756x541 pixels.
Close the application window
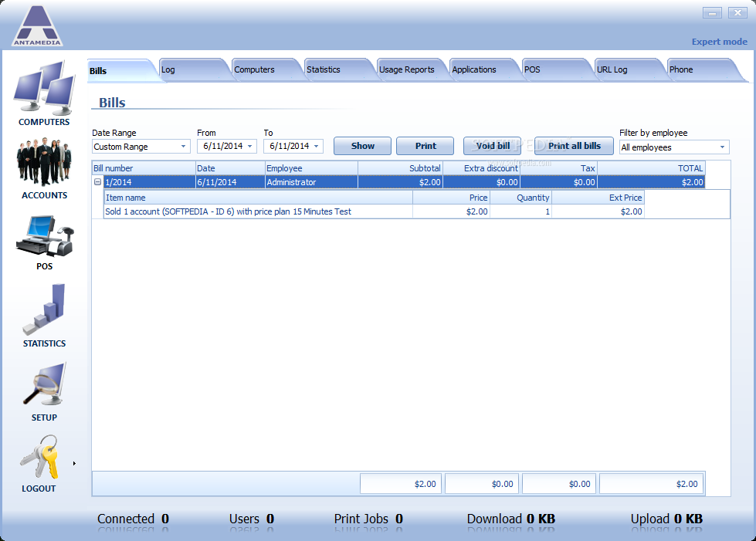pos(737,13)
